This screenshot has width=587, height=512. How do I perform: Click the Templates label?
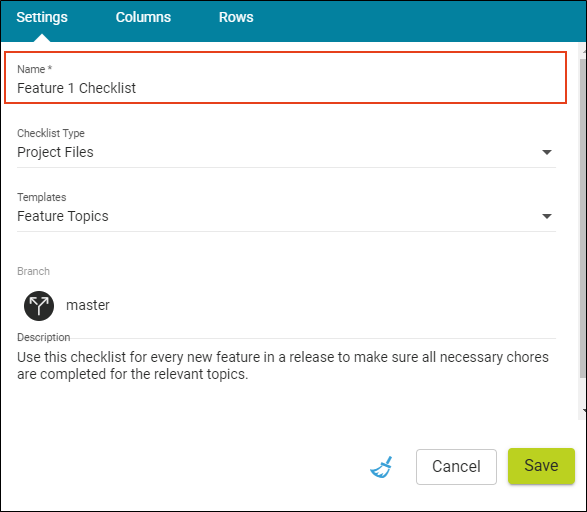click(42, 197)
